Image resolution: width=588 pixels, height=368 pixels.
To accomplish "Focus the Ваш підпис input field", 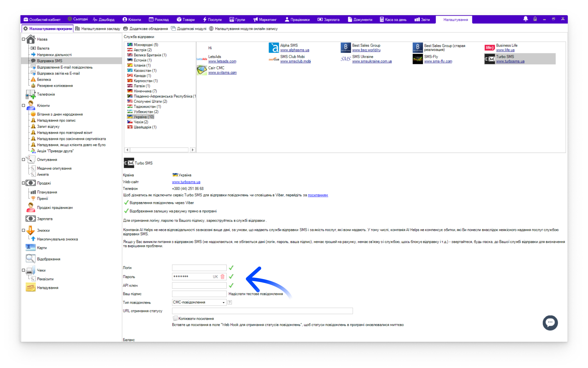I will (x=199, y=294).
